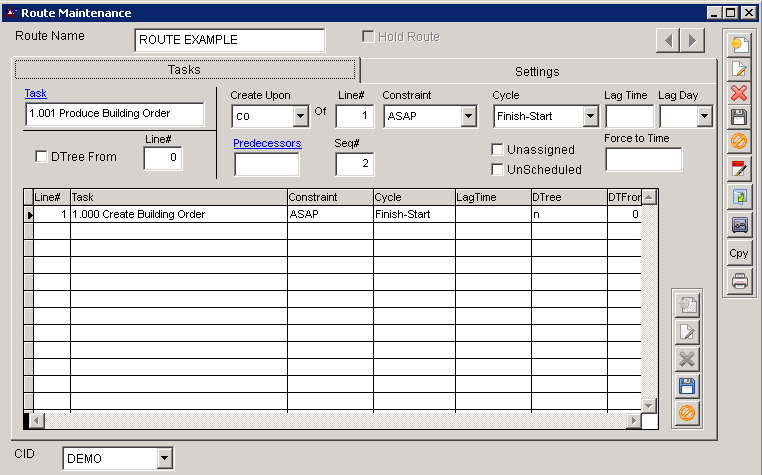
Task: Click the orange cancel icon beside the grid
Action: [687, 412]
